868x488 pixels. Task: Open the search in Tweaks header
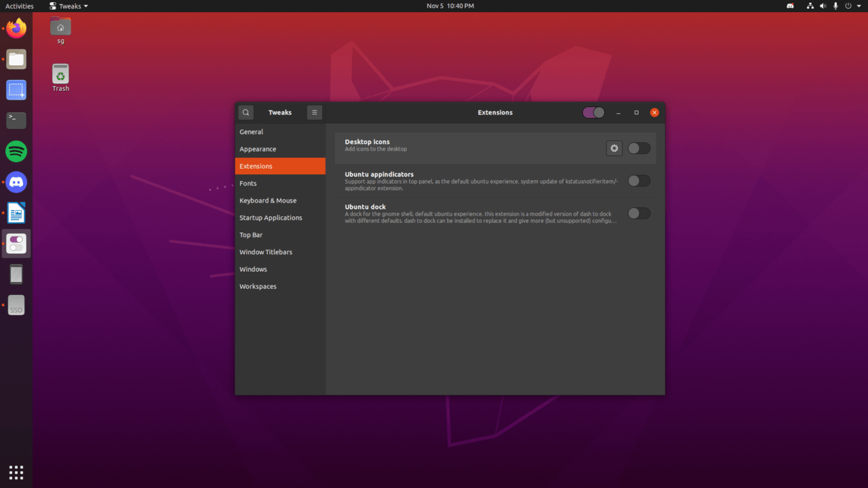(x=246, y=113)
